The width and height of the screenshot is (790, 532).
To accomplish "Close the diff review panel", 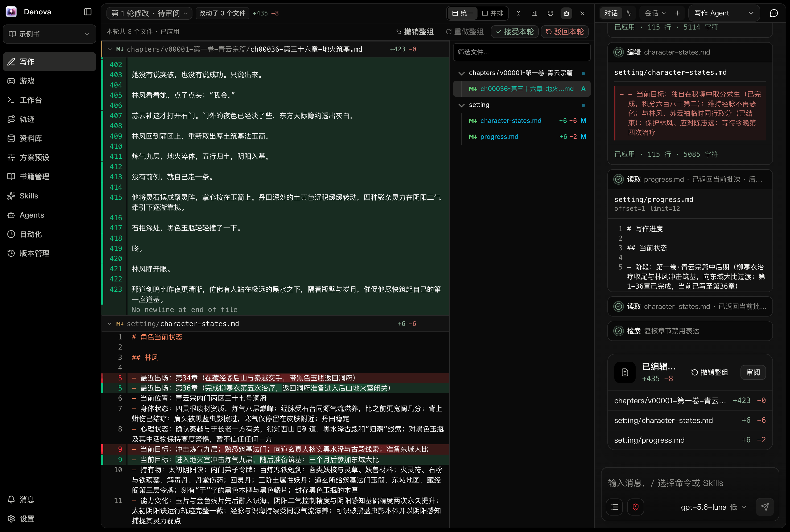I will click(x=582, y=13).
